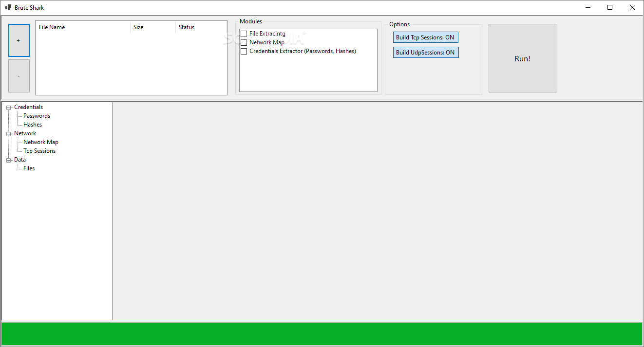Image resolution: width=644 pixels, height=347 pixels.
Task: Click the green progress bar
Action: tap(322, 334)
